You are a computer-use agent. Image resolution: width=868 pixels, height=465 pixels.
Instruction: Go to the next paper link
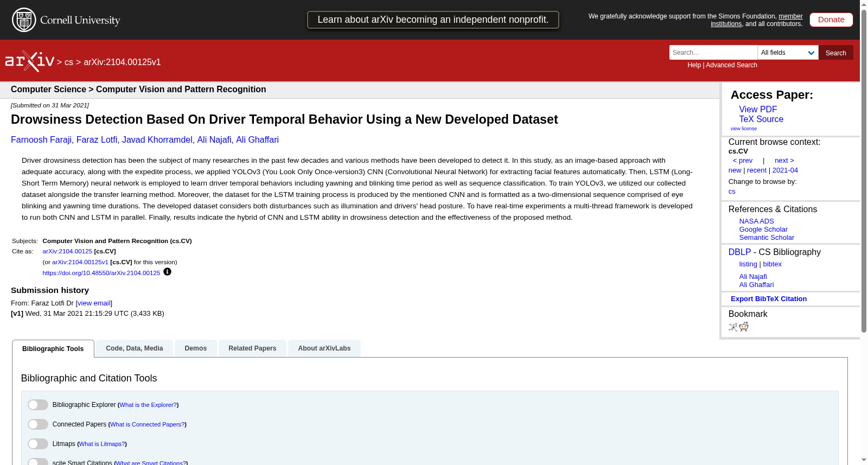pos(784,161)
